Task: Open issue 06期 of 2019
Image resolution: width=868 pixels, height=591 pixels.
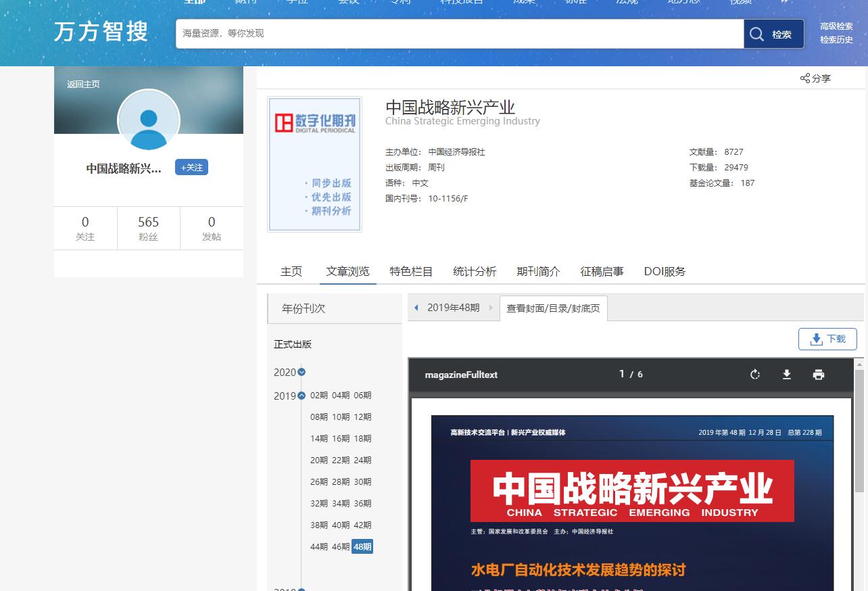Action: tap(362, 396)
